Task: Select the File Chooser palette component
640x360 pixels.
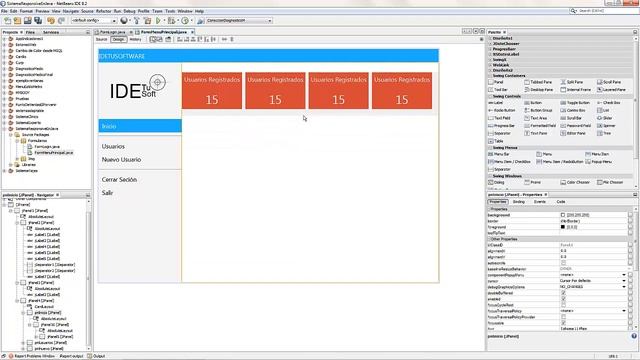Action: coord(610,182)
